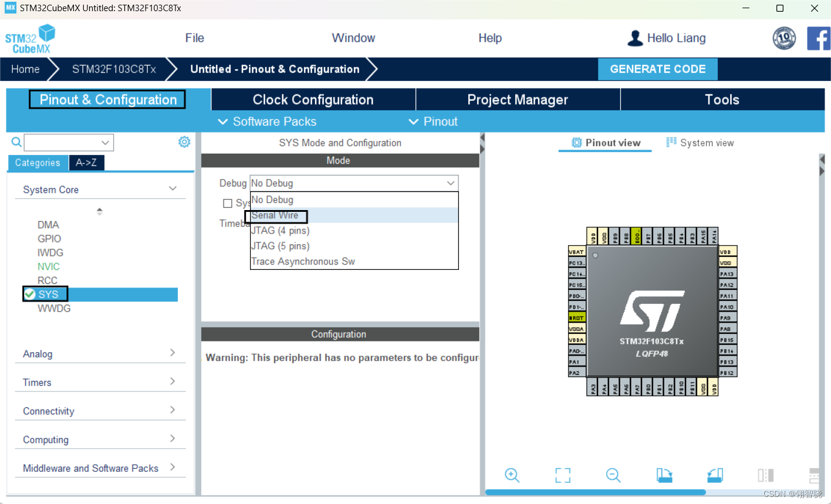831x504 pixels.
Task: Zoom out of the pinout view
Action: coord(613,475)
